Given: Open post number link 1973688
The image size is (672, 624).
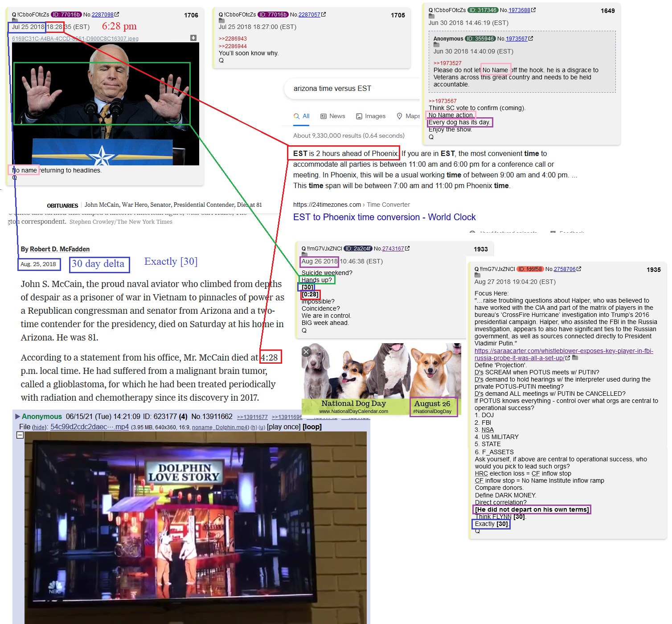Looking at the screenshot, I should pos(519,10).
